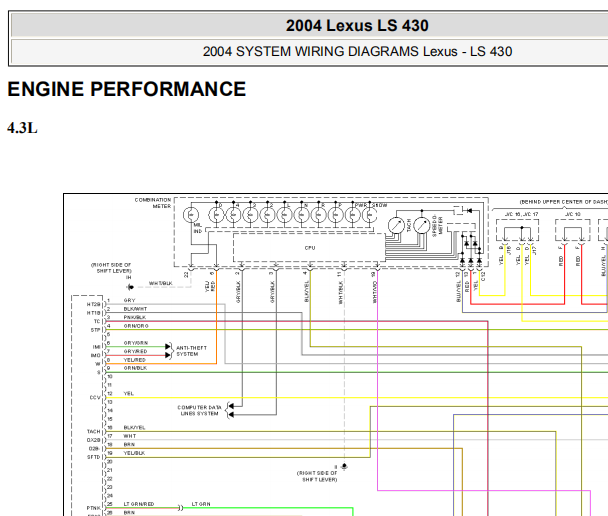Screen dimensions: 608x516
Task: Click the 'GRN/BLK' wire label at pin 9
Action: pyautogui.click(x=135, y=368)
